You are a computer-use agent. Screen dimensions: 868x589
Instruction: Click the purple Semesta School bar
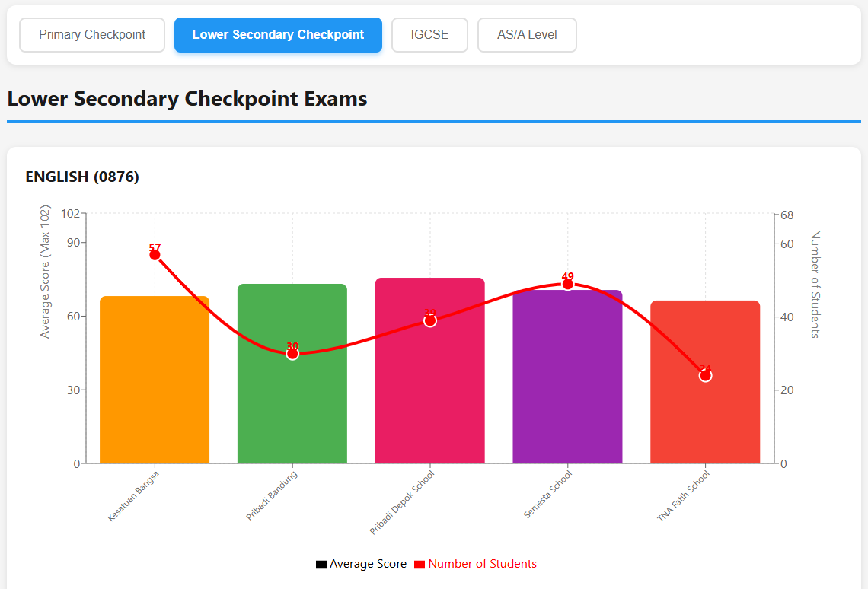coord(567,373)
